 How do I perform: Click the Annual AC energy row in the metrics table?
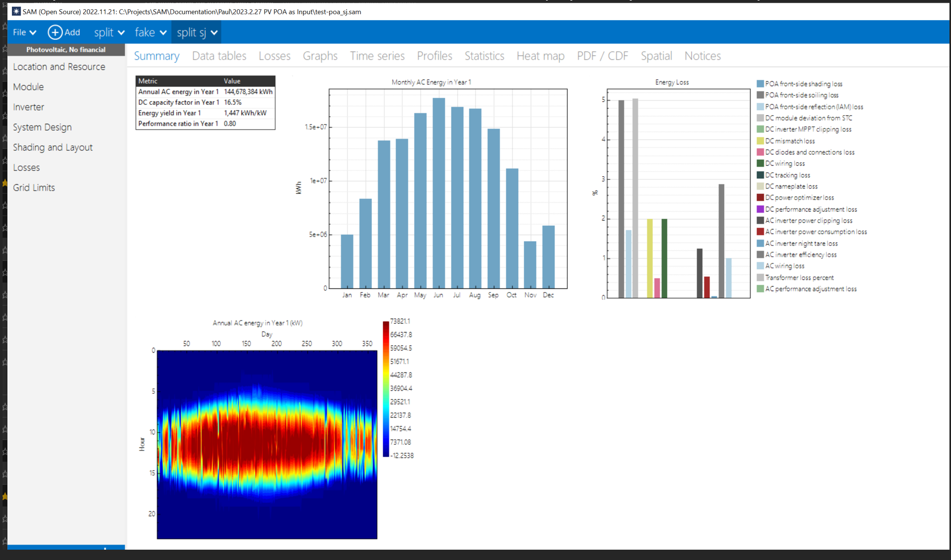(205, 91)
